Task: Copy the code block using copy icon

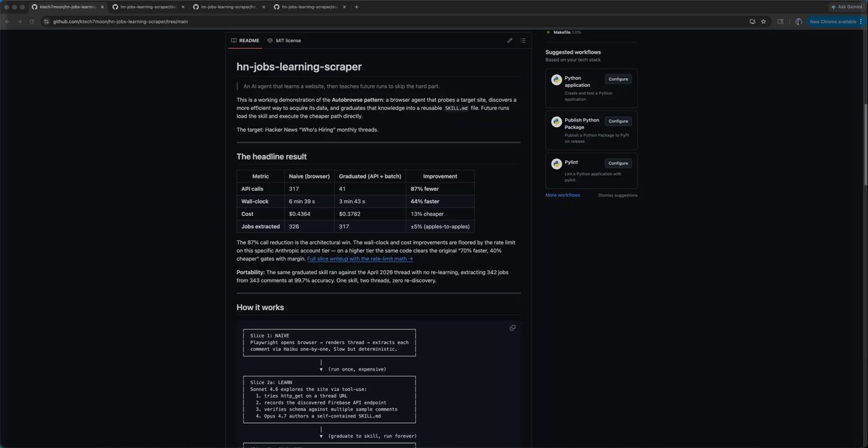Action: 513,328
